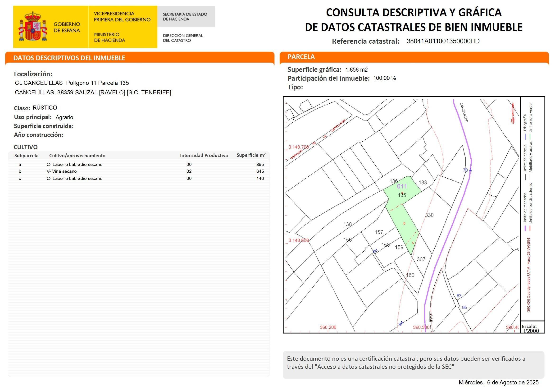Select the Hidrografía legend line symbol
The image size is (555, 392).
coord(526,137)
